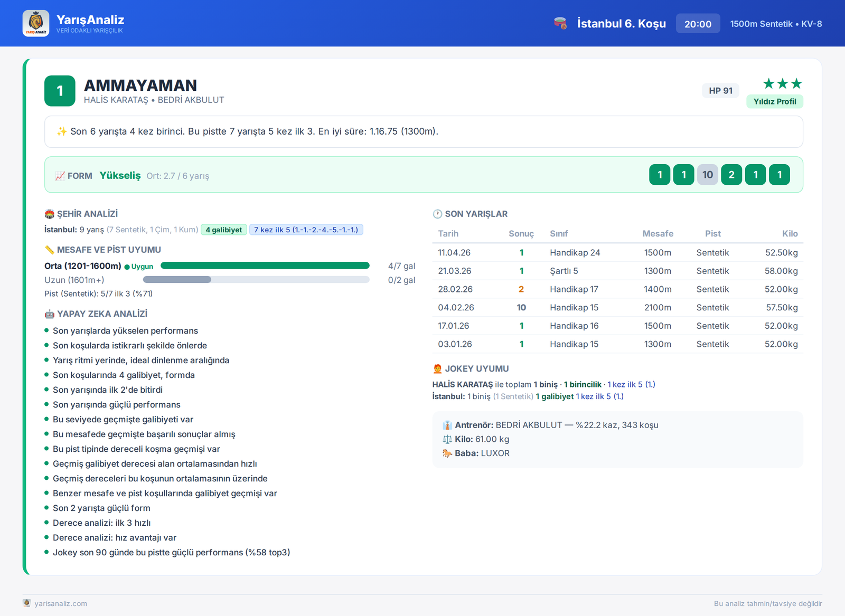Click the ruler icon beside MESAFE VE PİST UYUMU

coord(50,250)
